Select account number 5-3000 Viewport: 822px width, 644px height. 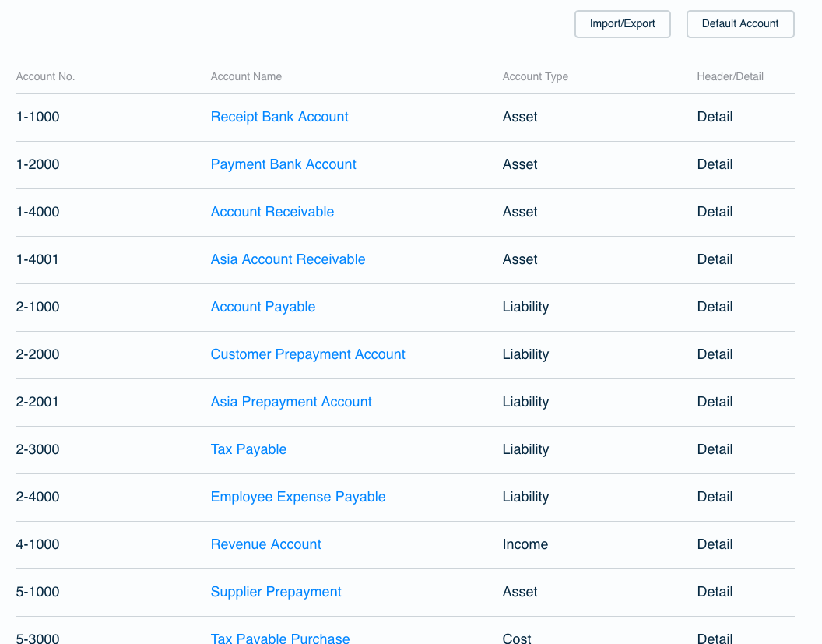pyautogui.click(x=37, y=639)
